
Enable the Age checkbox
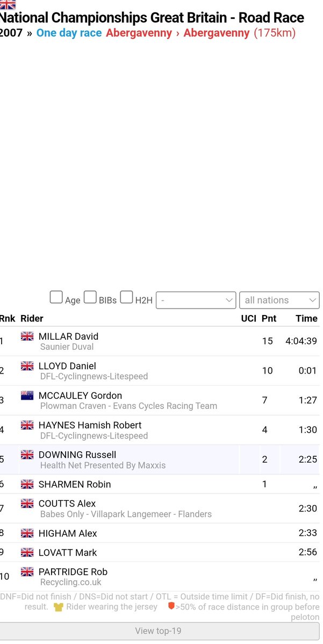[56, 297]
